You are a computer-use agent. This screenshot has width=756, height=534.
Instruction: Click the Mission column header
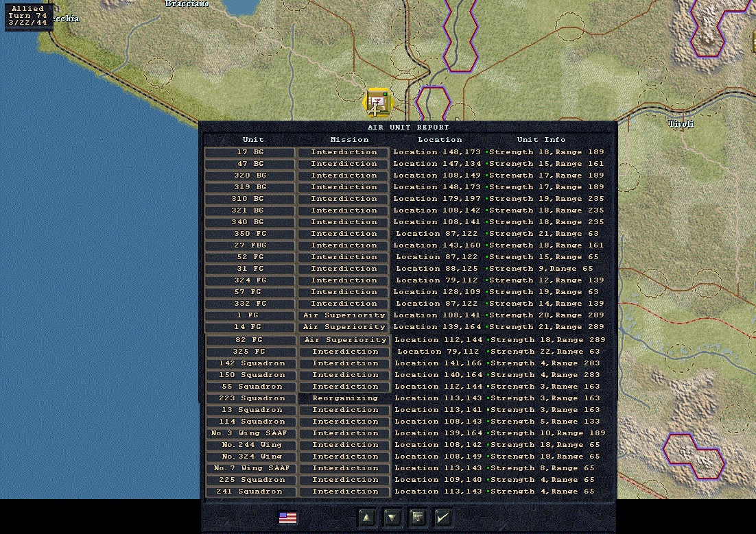(x=350, y=140)
